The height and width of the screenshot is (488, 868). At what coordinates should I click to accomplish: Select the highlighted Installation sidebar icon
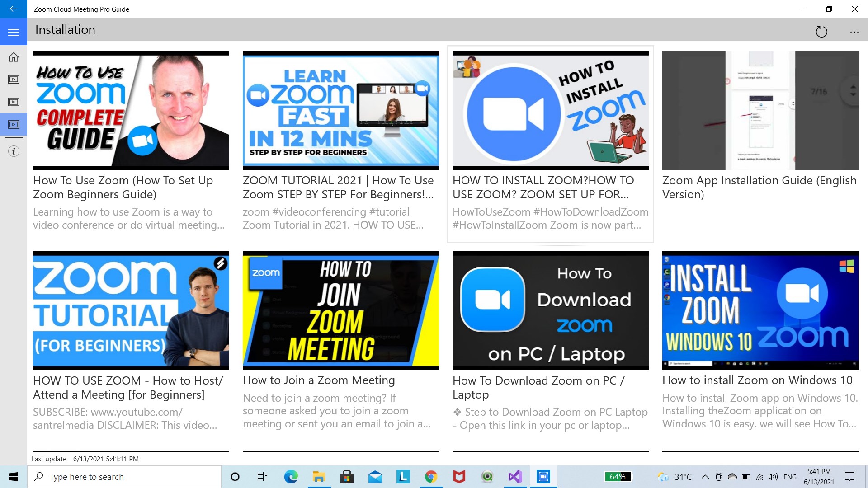click(x=14, y=124)
